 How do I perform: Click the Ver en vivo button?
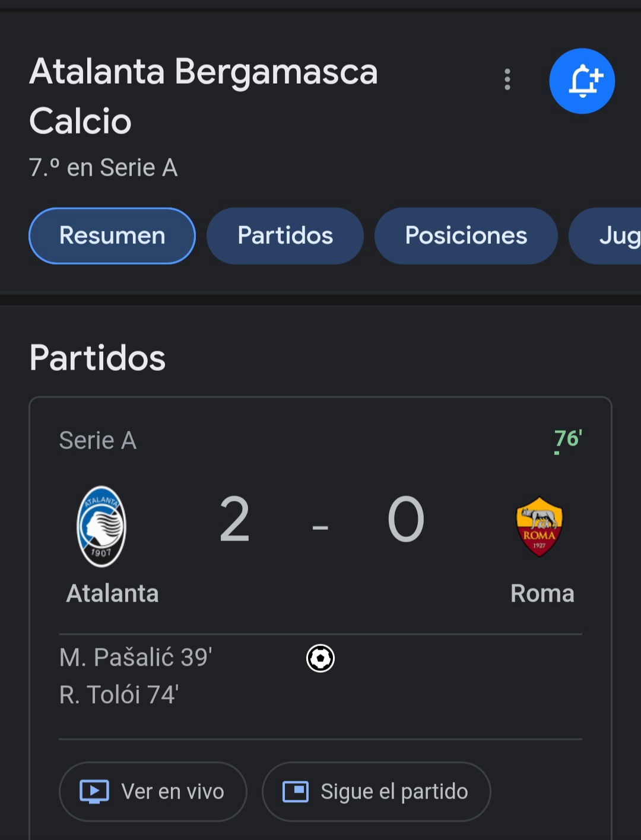pyautogui.click(x=153, y=791)
